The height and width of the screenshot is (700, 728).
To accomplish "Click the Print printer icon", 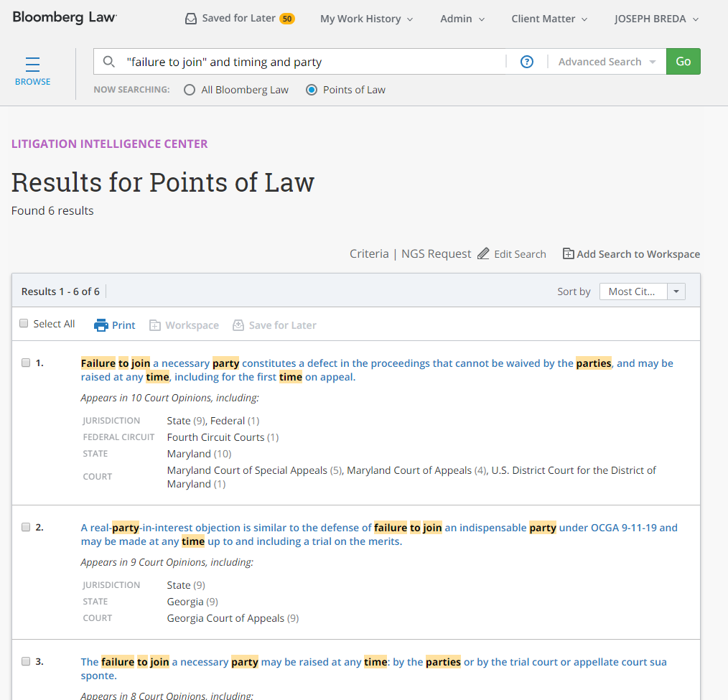I will 101,325.
